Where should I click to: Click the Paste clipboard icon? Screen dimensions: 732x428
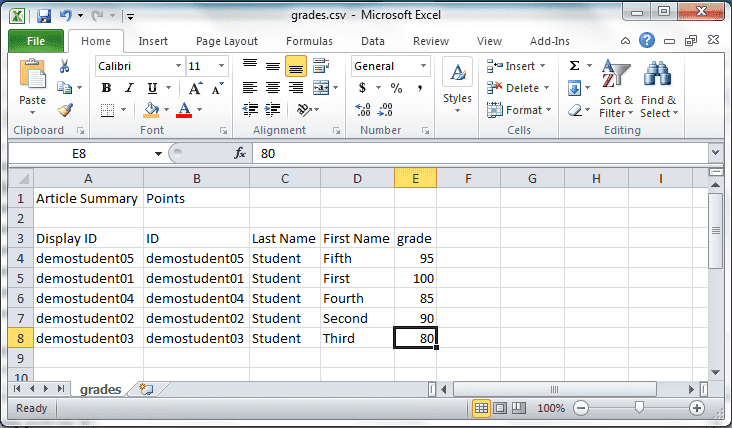32,75
